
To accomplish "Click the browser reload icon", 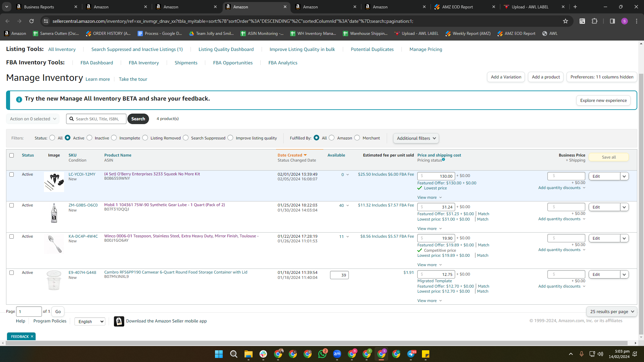I will [x=32, y=21].
